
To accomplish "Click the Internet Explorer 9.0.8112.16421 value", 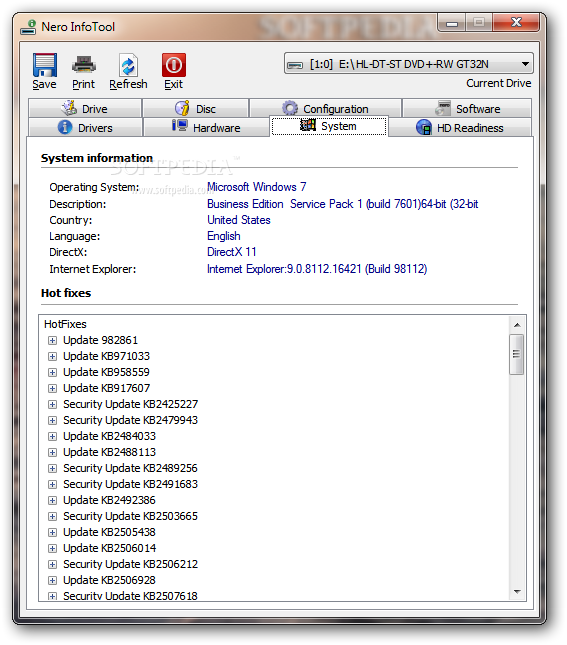I will (317, 269).
